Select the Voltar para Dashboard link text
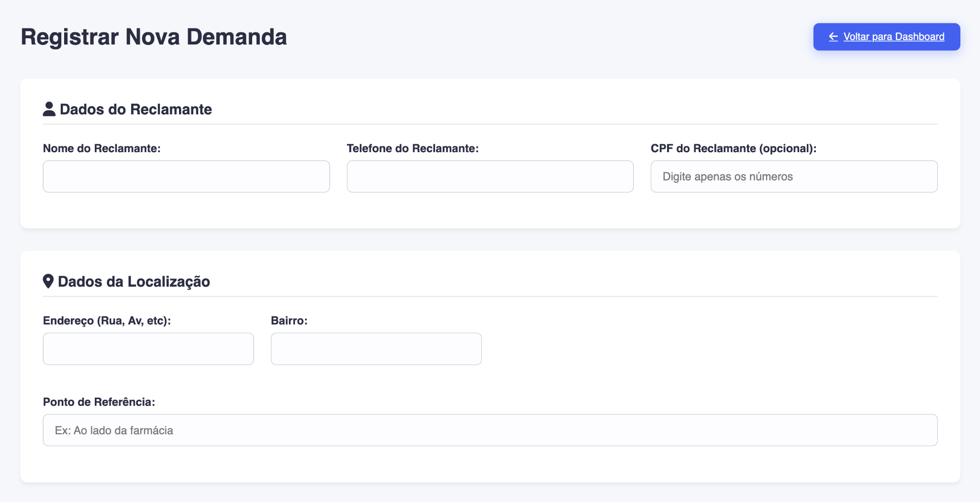980x502 pixels. pyautogui.click(x=894, y=36)
